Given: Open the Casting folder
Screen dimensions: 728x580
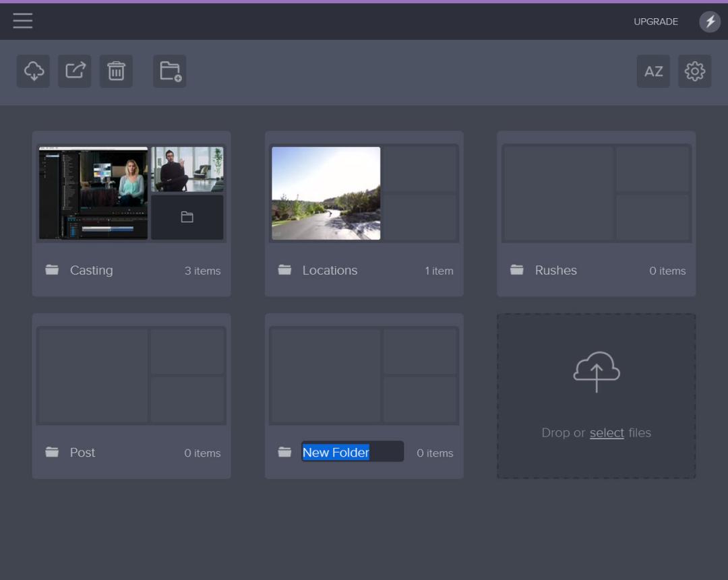Looking at the screenshot, I should point(91,270).
